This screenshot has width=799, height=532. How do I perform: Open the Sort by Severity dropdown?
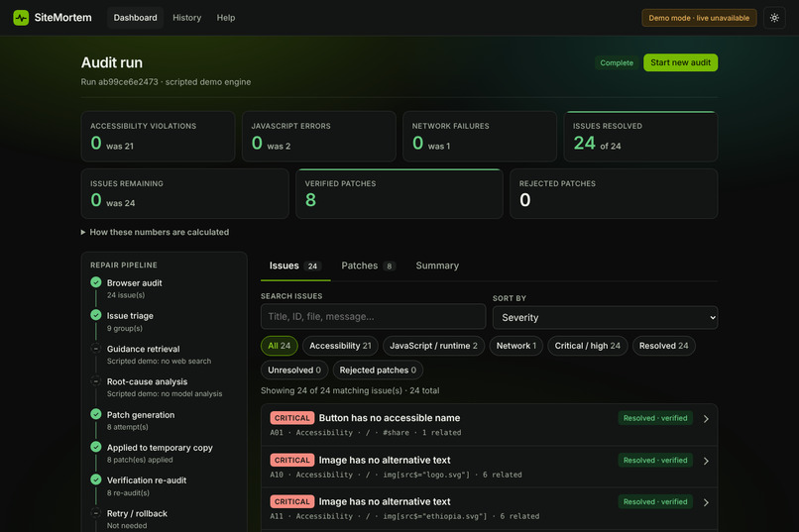(x=605, y=318)
